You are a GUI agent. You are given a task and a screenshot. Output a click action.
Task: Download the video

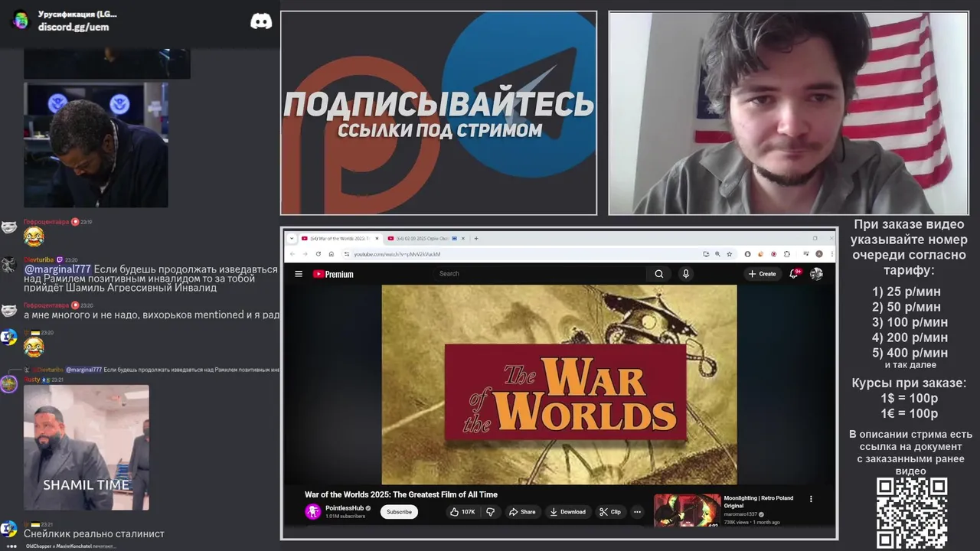(x=568, y=512)
